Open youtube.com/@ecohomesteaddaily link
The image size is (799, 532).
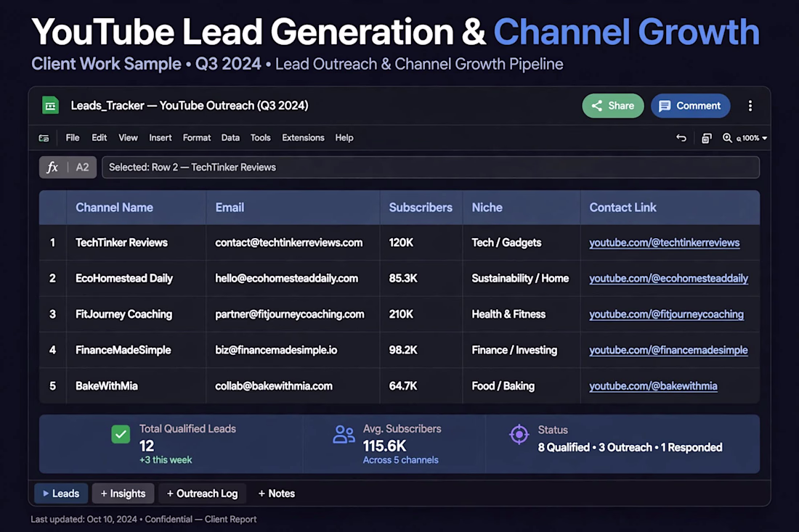point(668,279)
